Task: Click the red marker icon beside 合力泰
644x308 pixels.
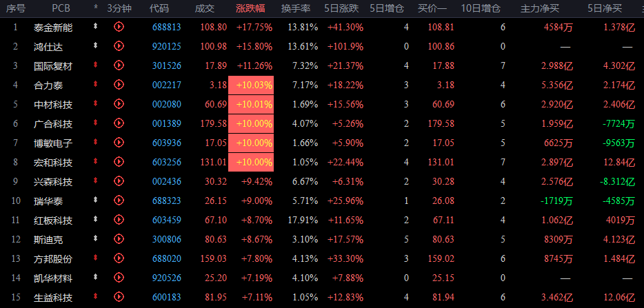Action: click(96, 84)
